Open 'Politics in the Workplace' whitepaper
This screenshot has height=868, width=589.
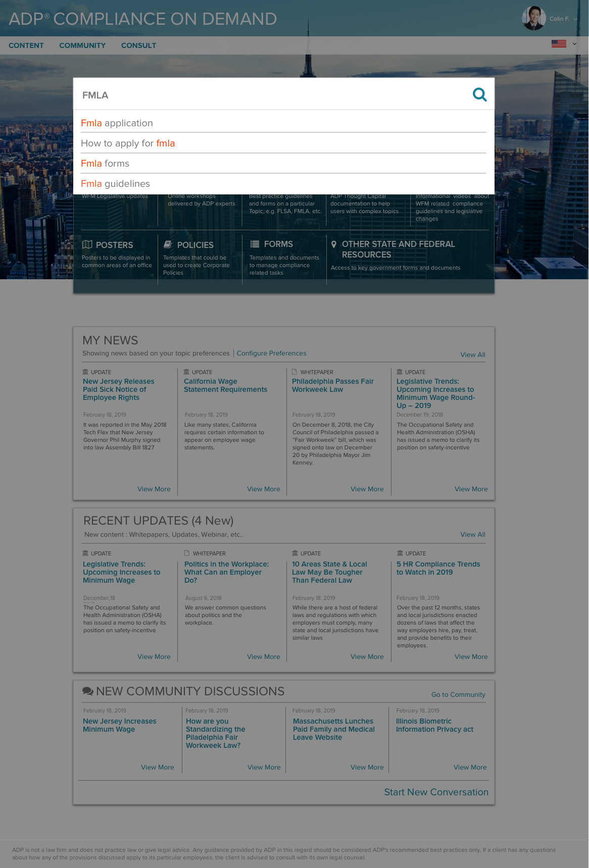(x=226, y=573)
